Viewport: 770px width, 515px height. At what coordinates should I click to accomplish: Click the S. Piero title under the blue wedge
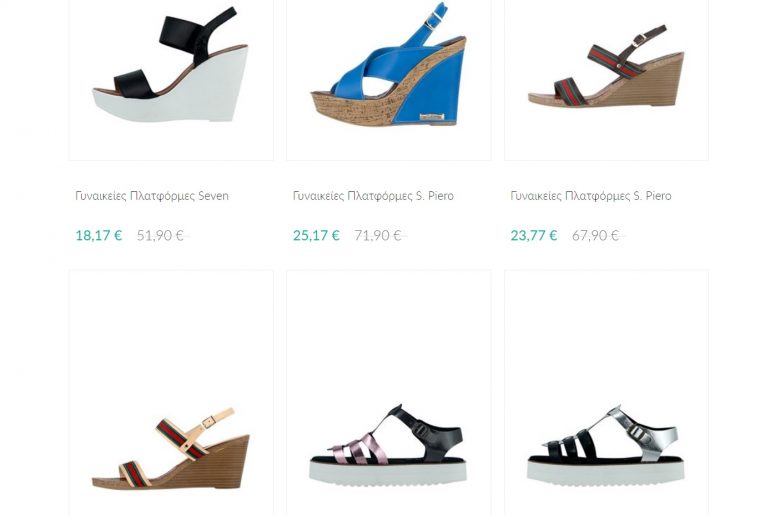tap(373, 196)
